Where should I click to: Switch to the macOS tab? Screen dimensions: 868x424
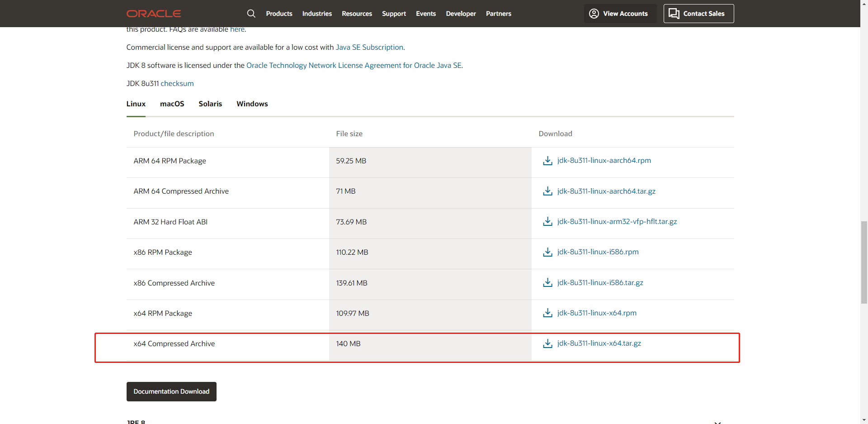(x=172, y=104)
